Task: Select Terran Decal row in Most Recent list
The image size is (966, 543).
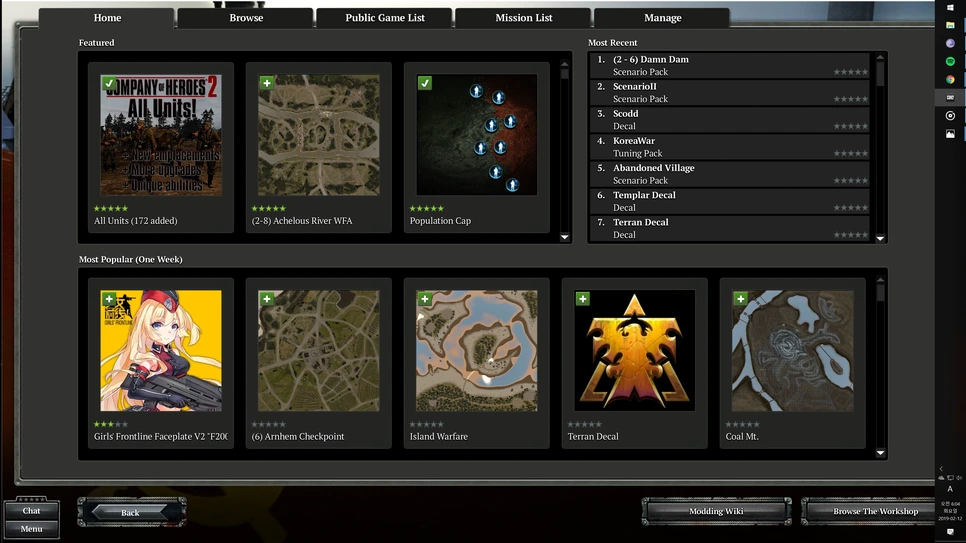Action: tap(729, 228)
